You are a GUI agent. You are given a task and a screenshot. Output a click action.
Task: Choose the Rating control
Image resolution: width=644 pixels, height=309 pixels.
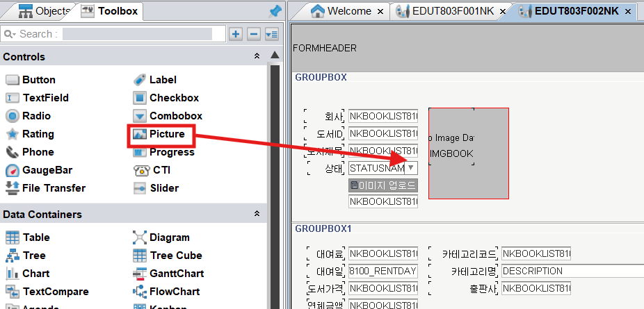coord(30,134)
